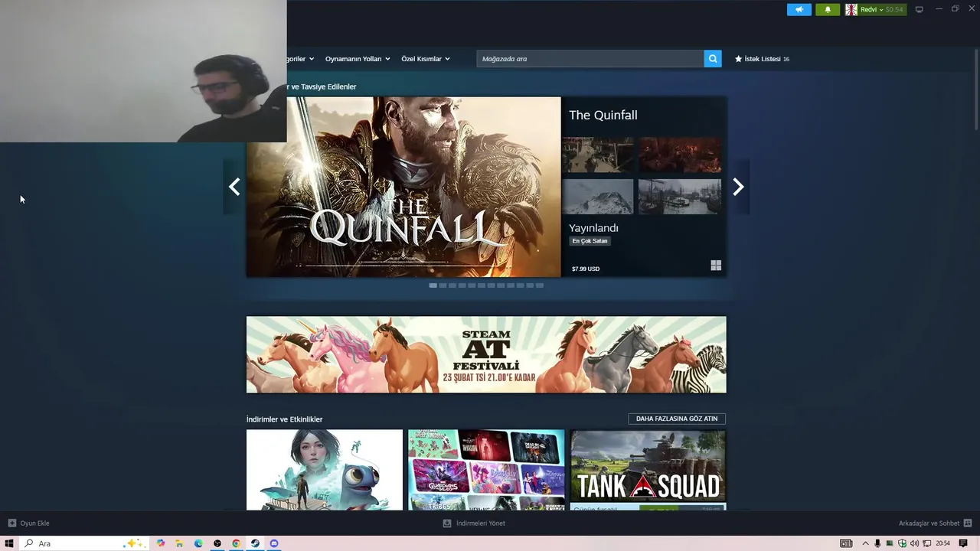Click the $7.99 USD price

pos(586,269)
